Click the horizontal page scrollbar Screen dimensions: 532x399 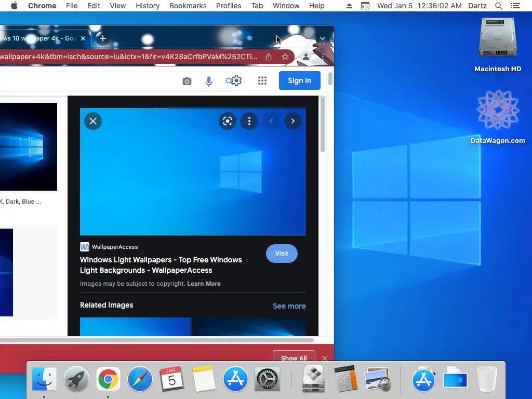(x=157, y=340)
